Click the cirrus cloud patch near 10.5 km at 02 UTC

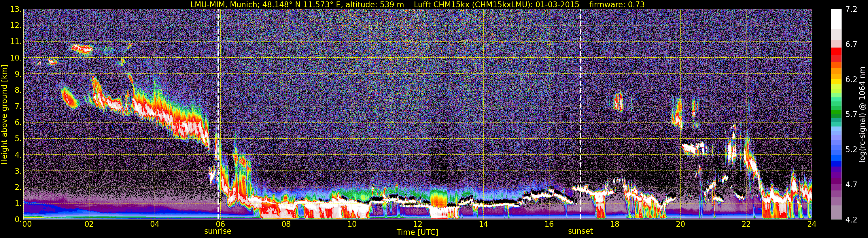coord(82,49)
